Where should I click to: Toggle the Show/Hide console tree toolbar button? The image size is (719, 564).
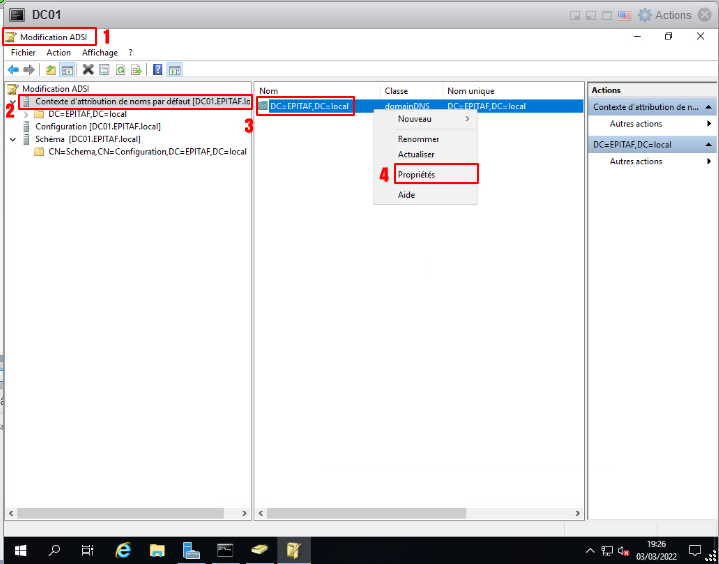pyautogui.click(x=67, y=70)
